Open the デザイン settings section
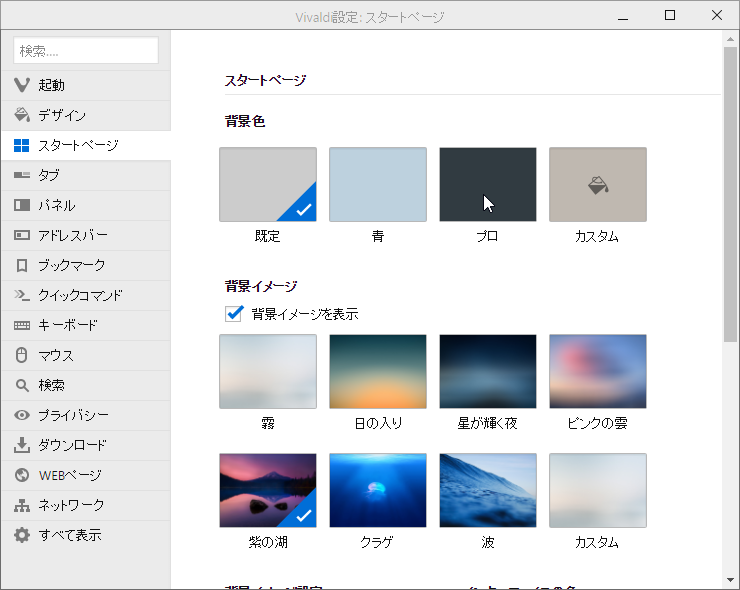The height and width of the screenshot is (590, 740). pyautogui.click(x=86, y=115)
